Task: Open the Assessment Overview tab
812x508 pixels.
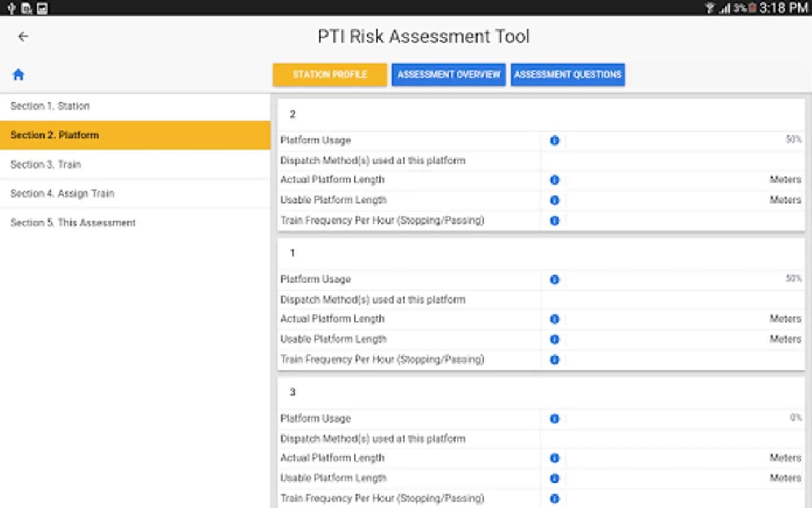Action: pyautogui.click(x=449, y=75)
